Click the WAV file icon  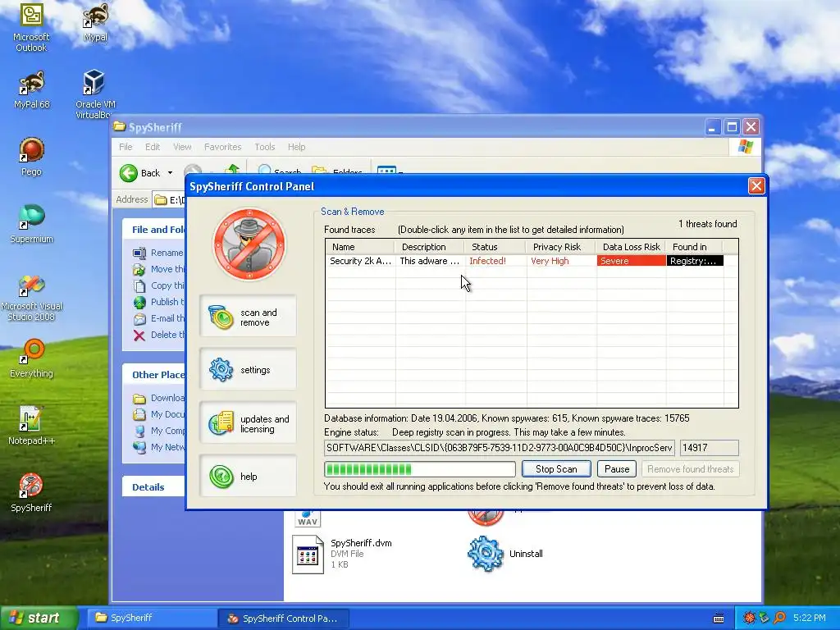tap(308, 518)
